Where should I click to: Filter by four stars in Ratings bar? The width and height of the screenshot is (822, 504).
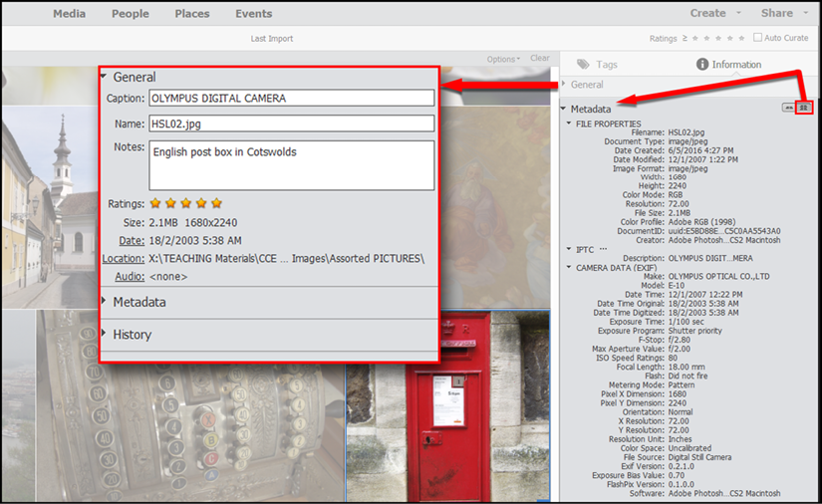[729, 38]
